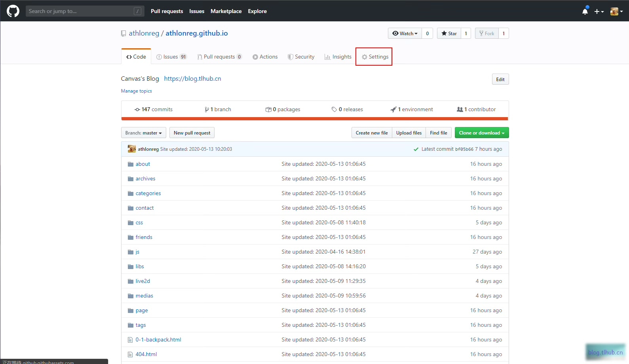Click the folder icon next to medias
This screenshot has width=629, height=364.
131,296
